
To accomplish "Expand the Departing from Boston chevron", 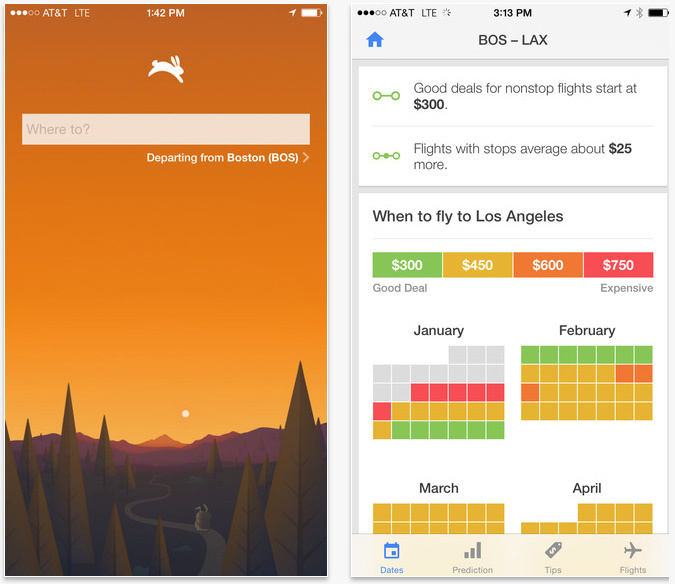I will click(306, 158).
